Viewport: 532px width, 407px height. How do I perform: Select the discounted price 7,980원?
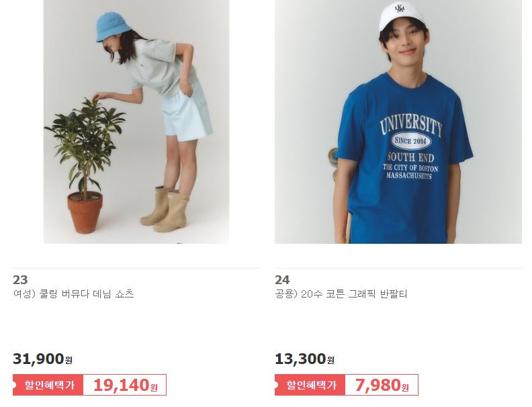382,386
